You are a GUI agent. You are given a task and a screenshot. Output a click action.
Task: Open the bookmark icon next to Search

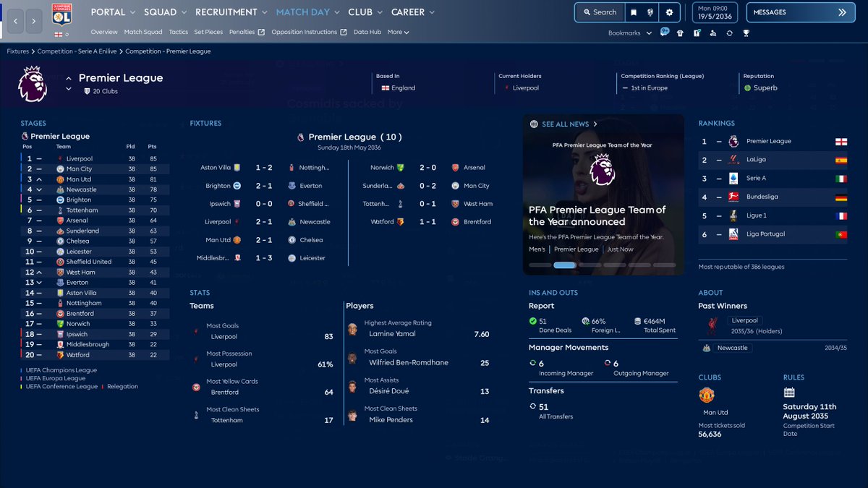633,12
